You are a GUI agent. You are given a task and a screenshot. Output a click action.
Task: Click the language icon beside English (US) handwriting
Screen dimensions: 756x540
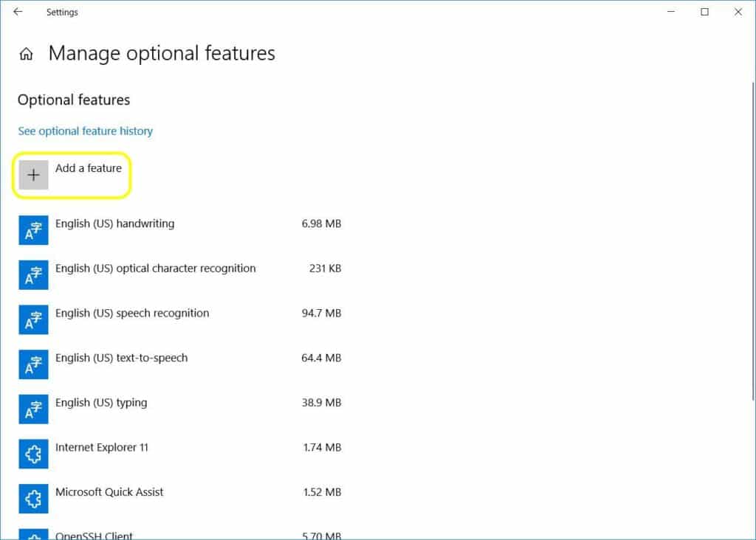[x=33, y=229]
